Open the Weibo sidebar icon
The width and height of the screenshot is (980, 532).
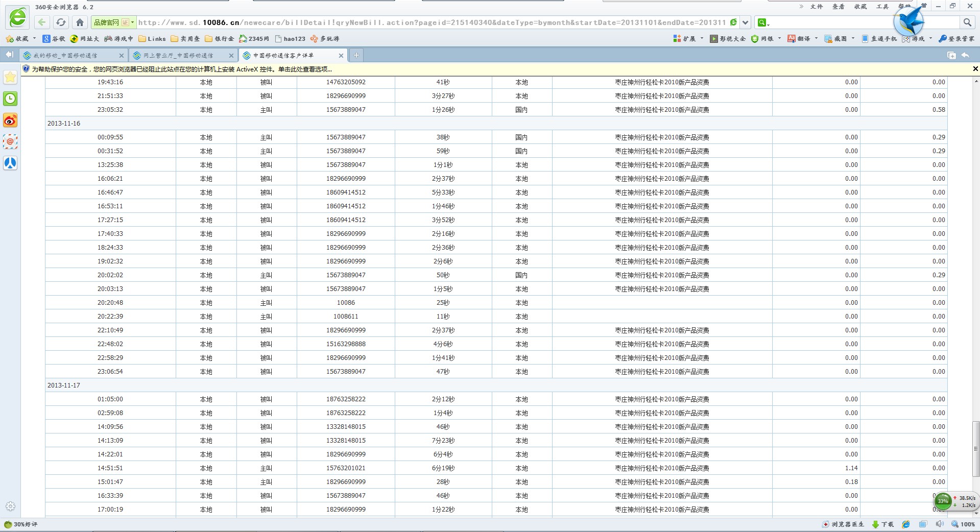10,120
